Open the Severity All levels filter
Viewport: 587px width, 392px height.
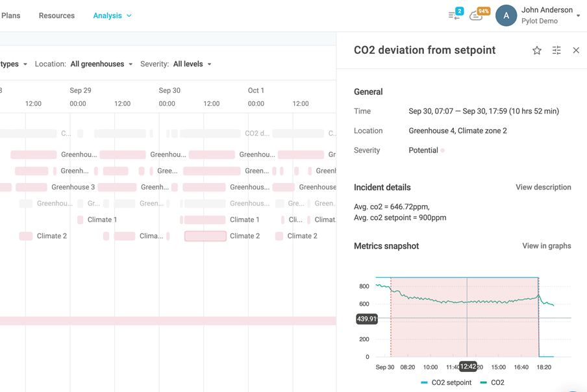coord(192,64)
